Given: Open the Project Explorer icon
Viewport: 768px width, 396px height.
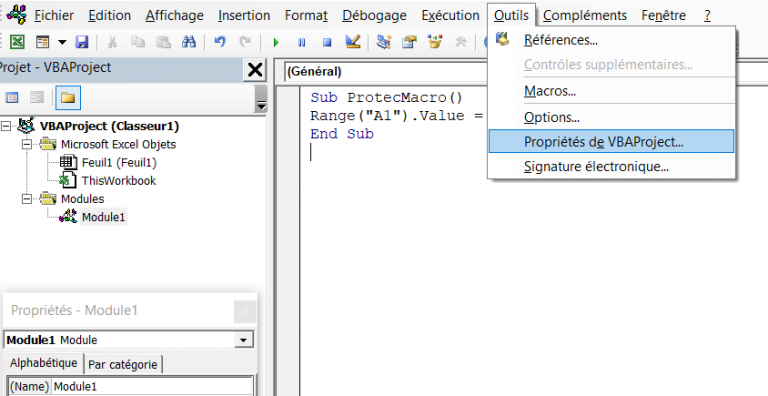Looking at the screenshot, I should coord(384,42).
